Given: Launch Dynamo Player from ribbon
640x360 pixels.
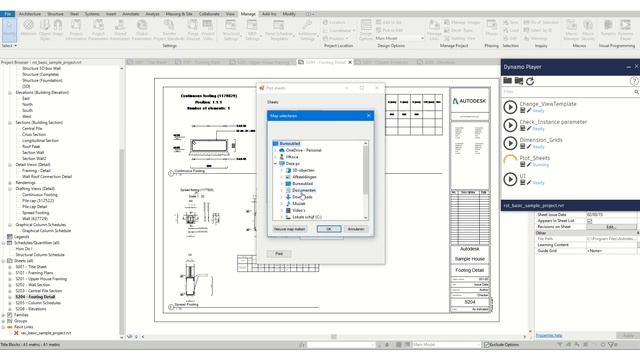Looking at the screenshot, I should click(625, 29).
